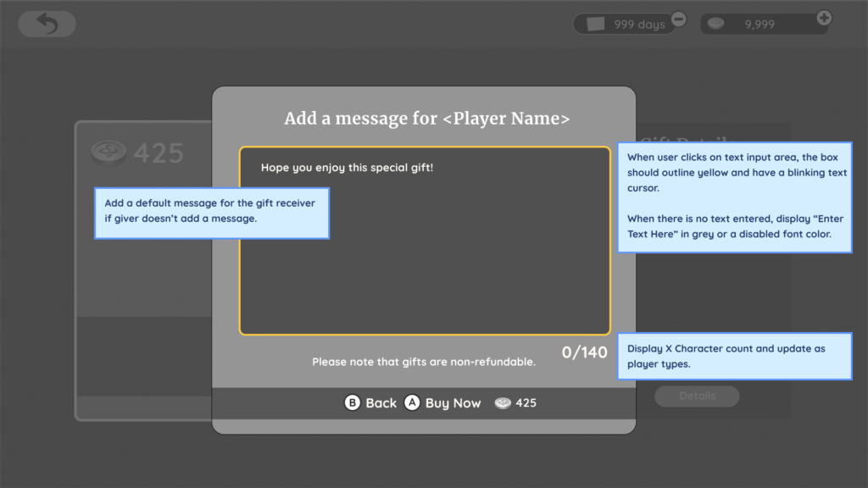This screenshot has width=868, height=488.
Task: Click the calendar icon beside 999 days
Action: point(596,24)
